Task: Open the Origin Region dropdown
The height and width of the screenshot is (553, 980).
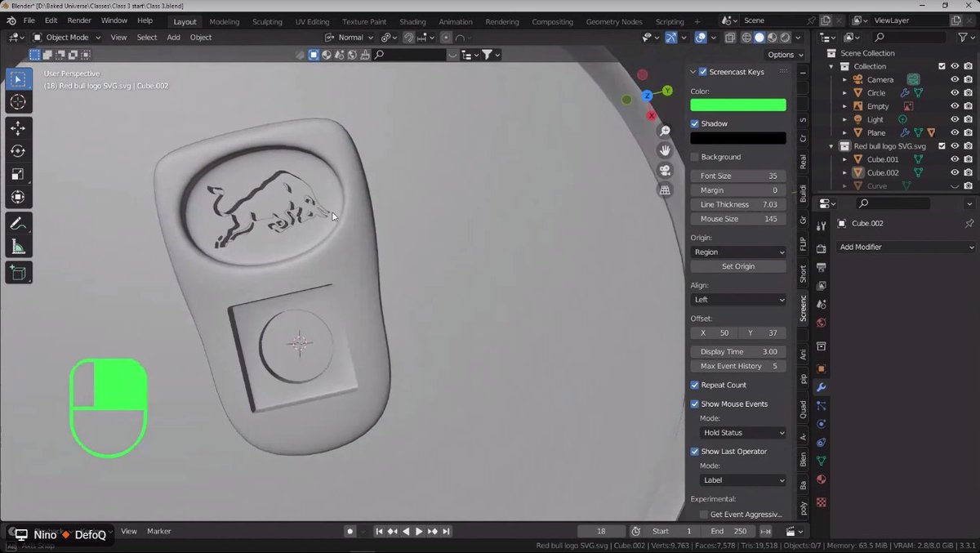Action: point(738,252)
